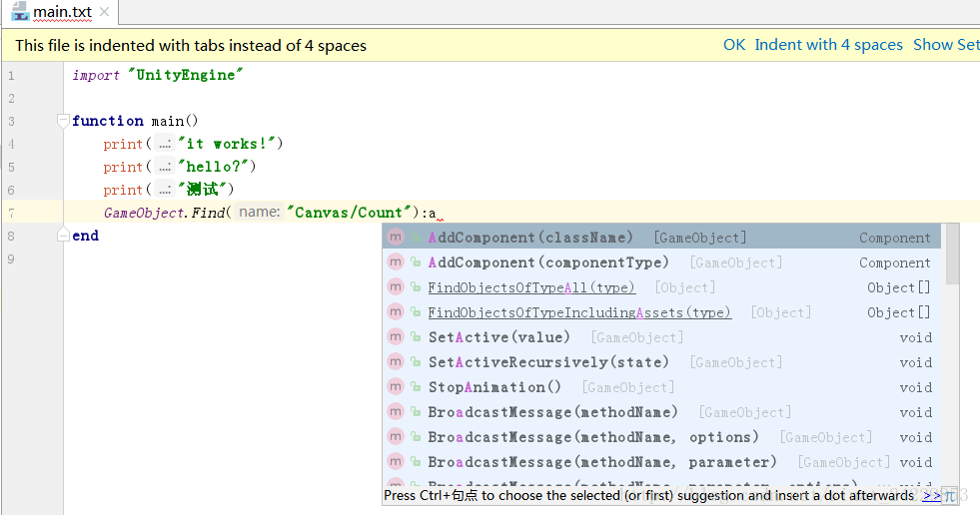
Task: Click method icon beside AddComponent(componentType)
Action: 396,262
